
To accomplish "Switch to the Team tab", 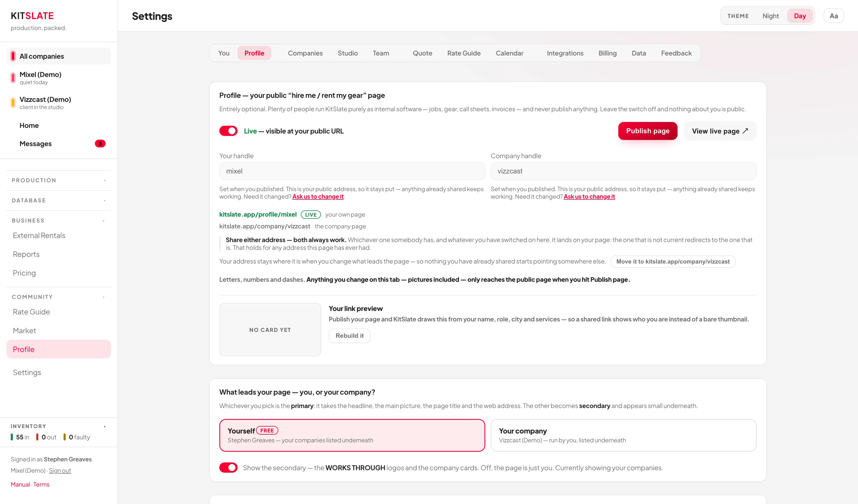I will 381,53.
